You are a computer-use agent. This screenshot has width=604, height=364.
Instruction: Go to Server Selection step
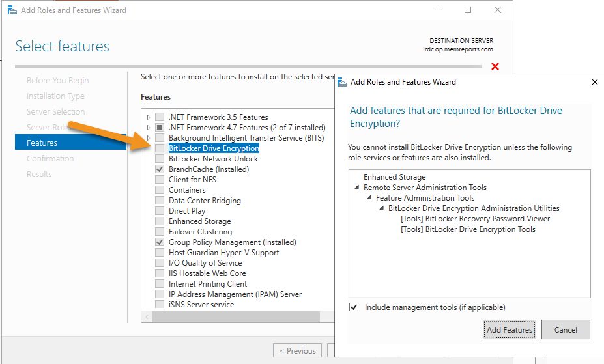point(55,111)
